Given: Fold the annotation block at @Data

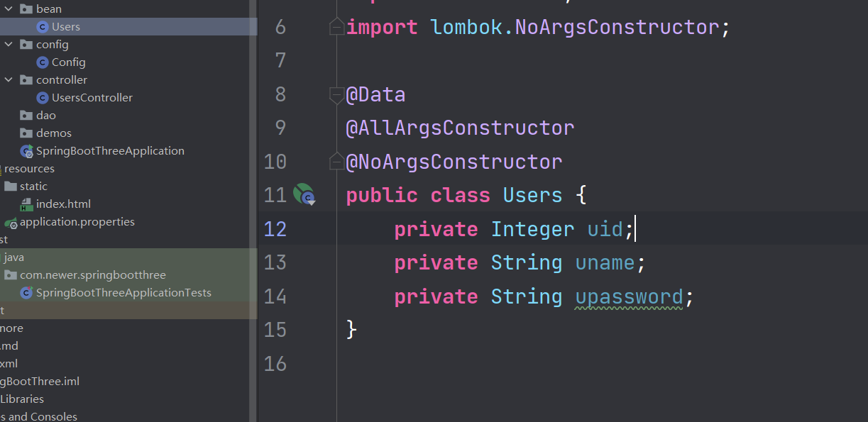Looking at the screenshot, I should [336, 95].
